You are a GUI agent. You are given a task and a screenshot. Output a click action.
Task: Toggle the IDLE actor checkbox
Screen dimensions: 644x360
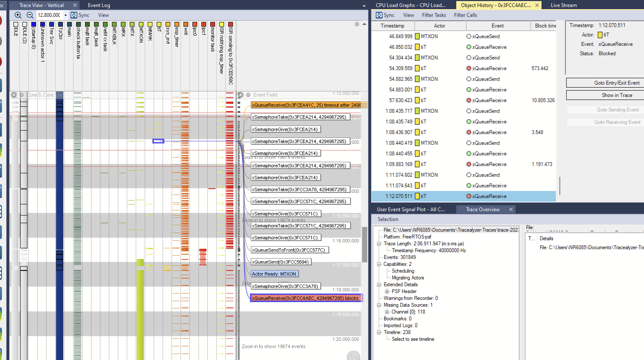coord(16,24)
